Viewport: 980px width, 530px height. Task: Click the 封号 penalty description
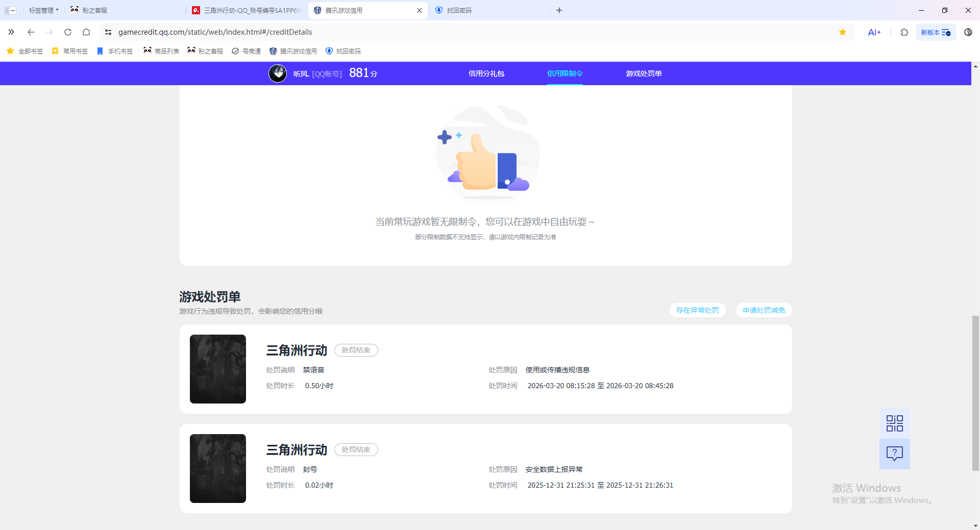(x=310, y=469)
